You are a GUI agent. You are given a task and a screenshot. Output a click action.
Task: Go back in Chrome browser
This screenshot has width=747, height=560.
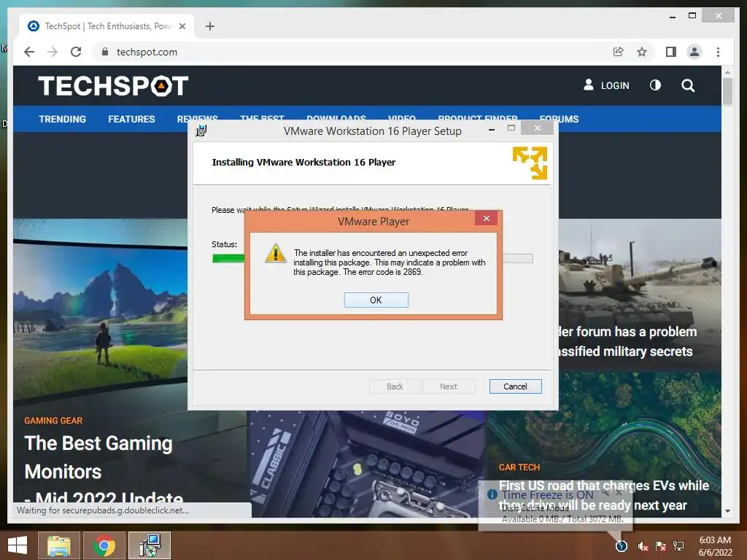29,52
